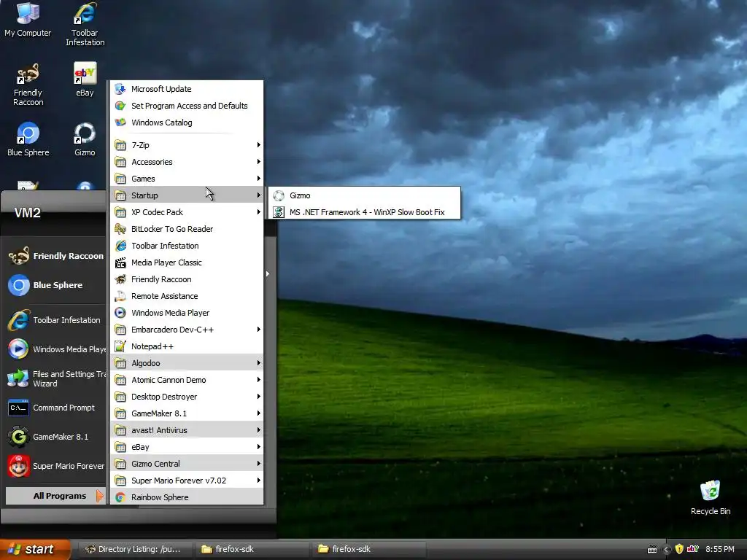Select Friendly Raccoon in programs list
This screenshot has height=560, width=747.
click(187, 279)
